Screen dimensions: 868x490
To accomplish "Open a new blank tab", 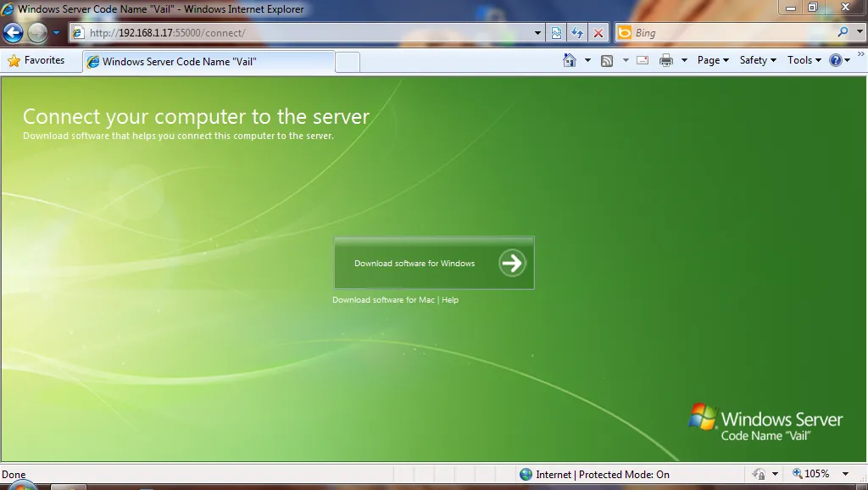I will (347, 62).
